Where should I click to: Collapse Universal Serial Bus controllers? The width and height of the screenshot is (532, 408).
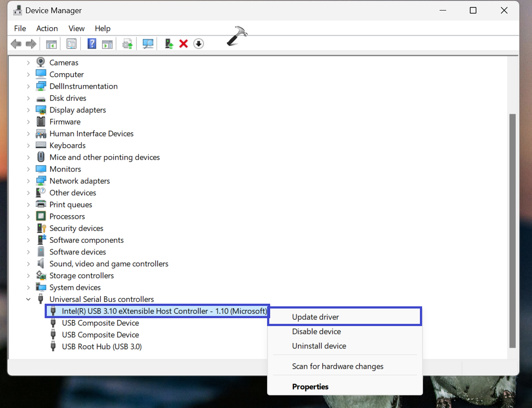28,299
